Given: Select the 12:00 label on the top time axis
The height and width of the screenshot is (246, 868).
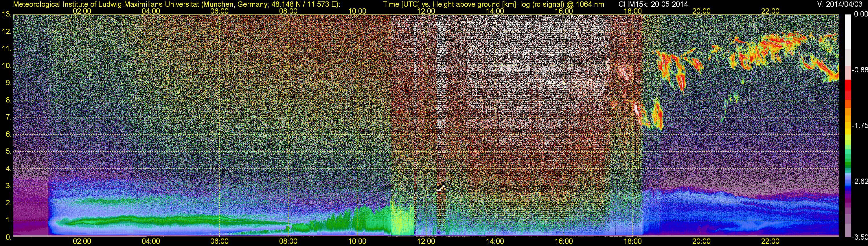Looking at the screenshot, I should [x=426, y=11].
